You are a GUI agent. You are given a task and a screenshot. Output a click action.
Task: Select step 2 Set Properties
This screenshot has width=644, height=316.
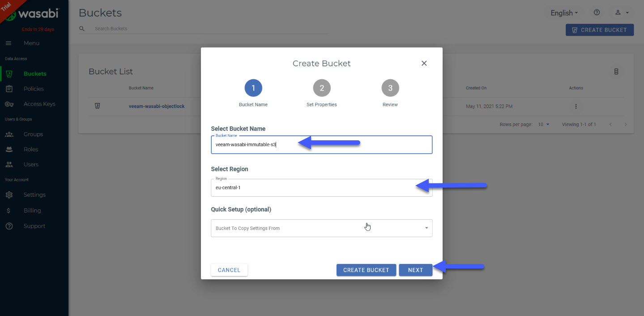(x=322, y=88)
